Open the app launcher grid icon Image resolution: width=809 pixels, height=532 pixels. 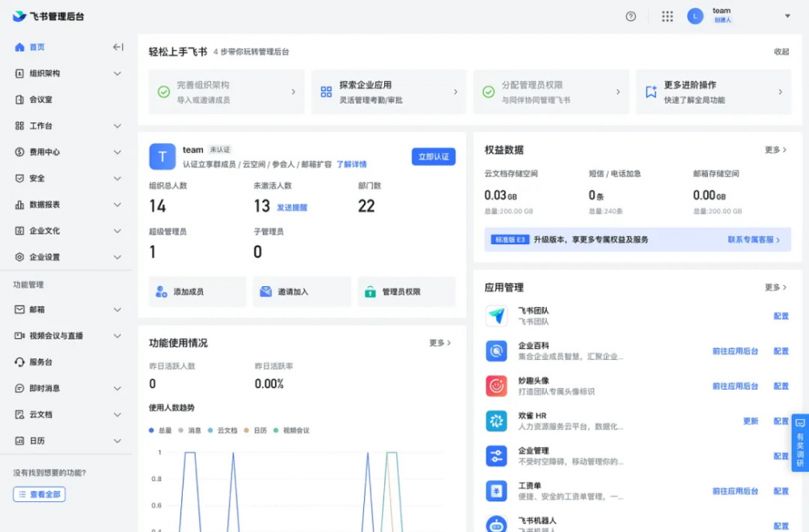[667, 16]
